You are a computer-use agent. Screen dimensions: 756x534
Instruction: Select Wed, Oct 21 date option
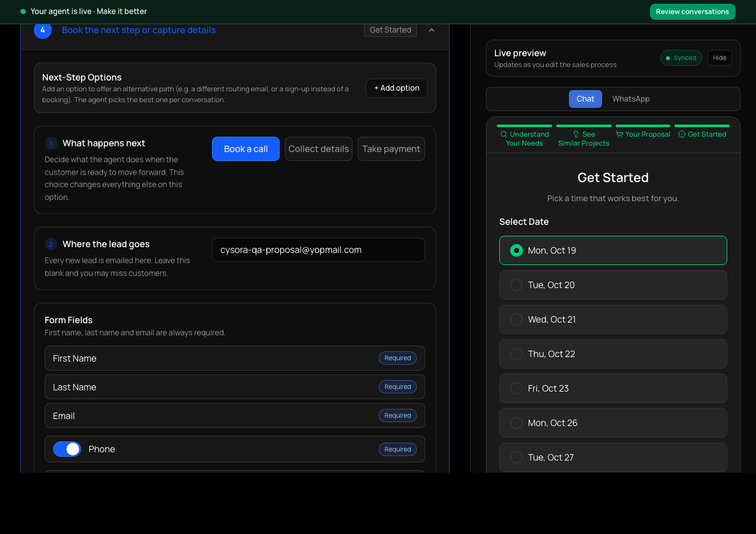(613, 319)
